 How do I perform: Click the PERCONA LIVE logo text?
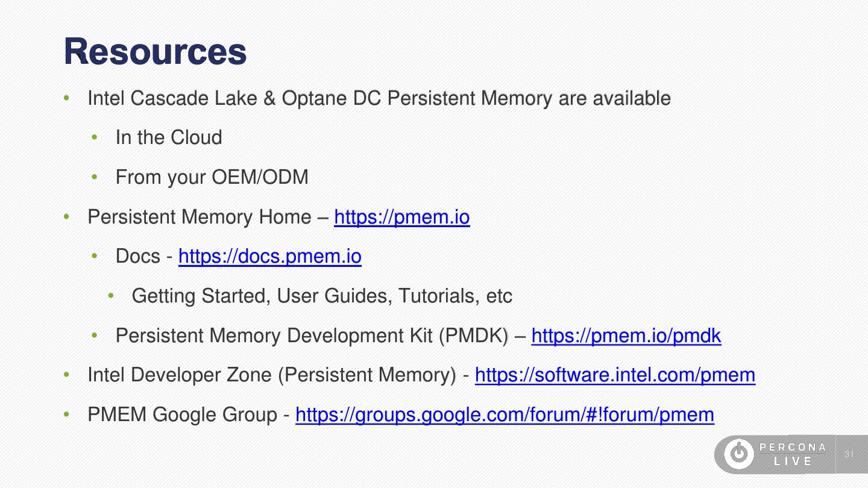point(793,454)
